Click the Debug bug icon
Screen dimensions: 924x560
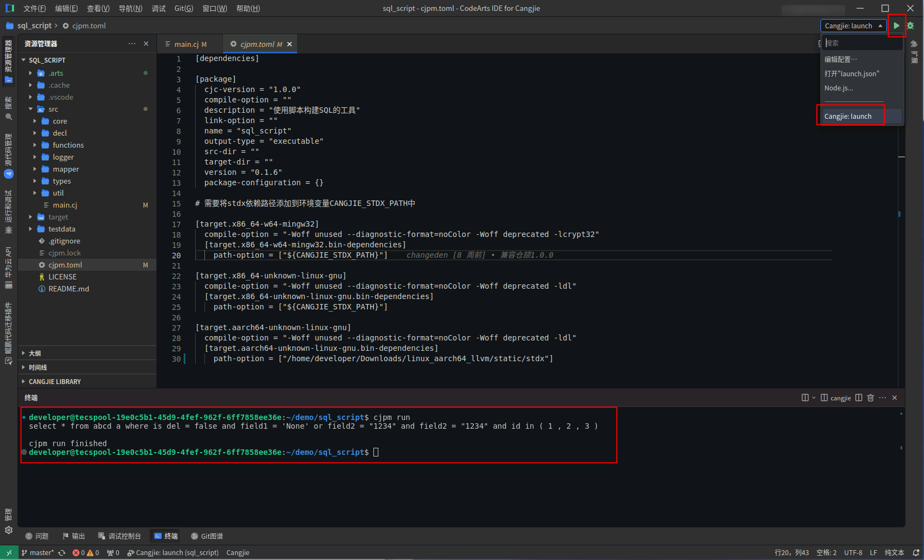point(910,26)
